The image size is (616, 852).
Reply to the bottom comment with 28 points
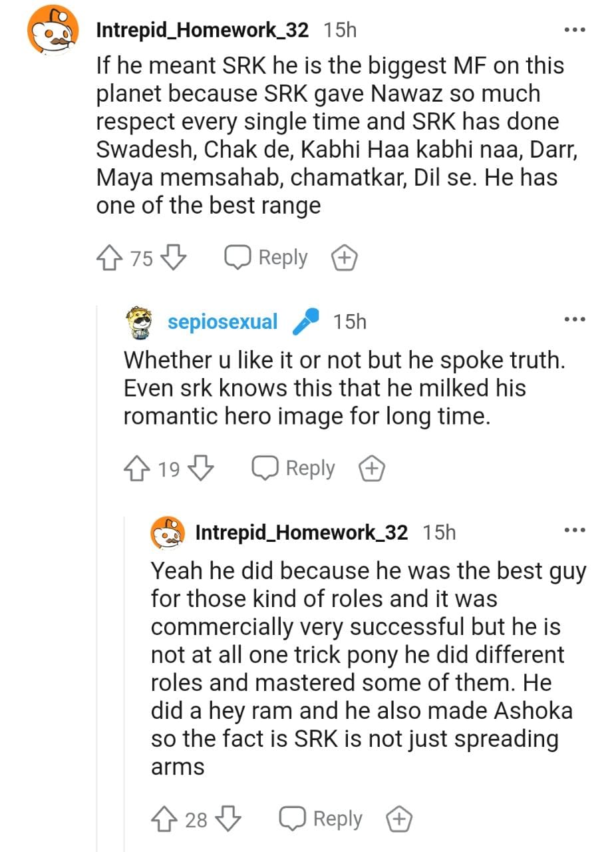pyautogui.click(x=321, y=819)
